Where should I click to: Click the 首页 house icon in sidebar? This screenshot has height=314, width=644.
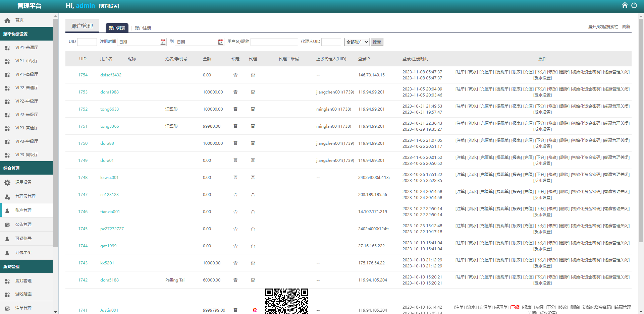pos(7,20)
